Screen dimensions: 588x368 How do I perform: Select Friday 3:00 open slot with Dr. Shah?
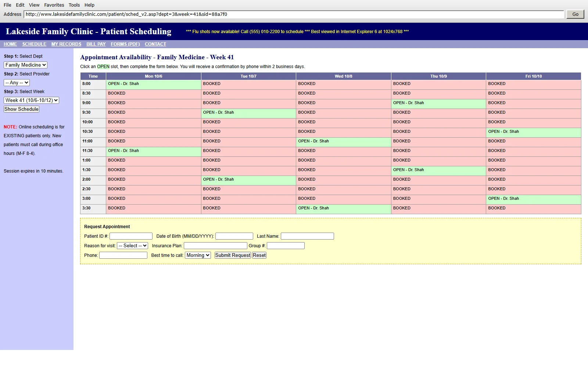534,199
